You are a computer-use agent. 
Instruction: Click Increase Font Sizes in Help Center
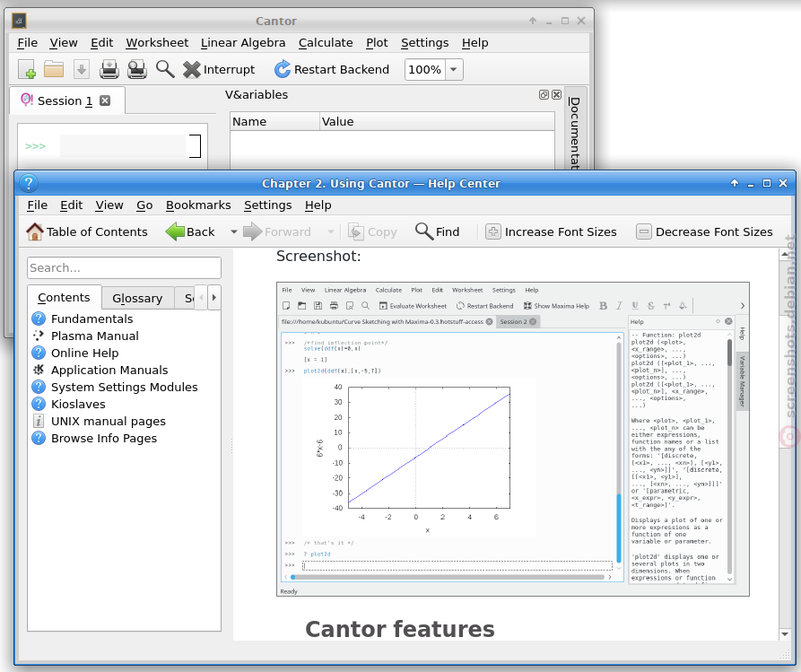tap(551, 232)
